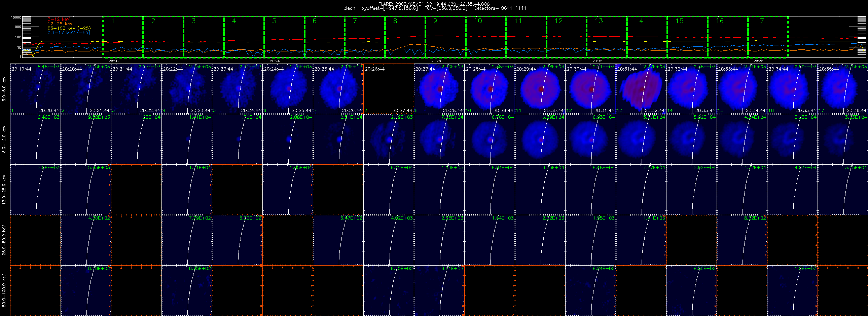Click the 3.0-6.0 keV image starting at 20:35:44

pyautogui.click(x=843, y=89)
